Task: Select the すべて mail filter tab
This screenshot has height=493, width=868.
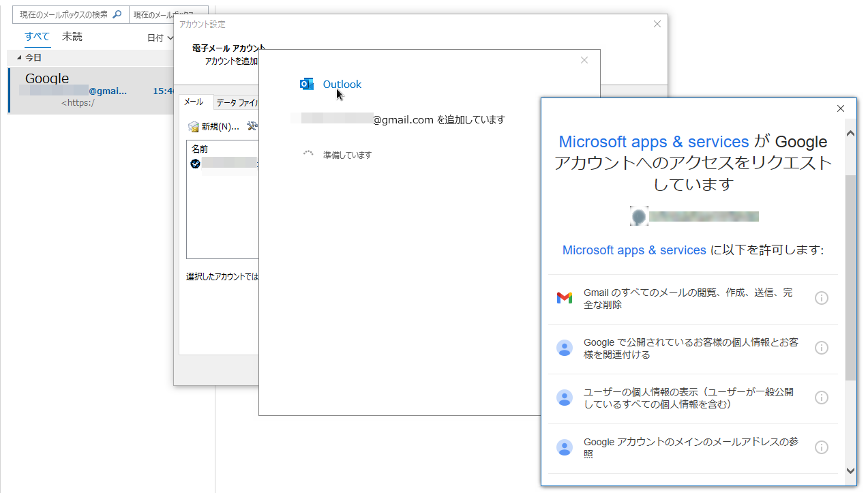Action: (x=38, y=37)
